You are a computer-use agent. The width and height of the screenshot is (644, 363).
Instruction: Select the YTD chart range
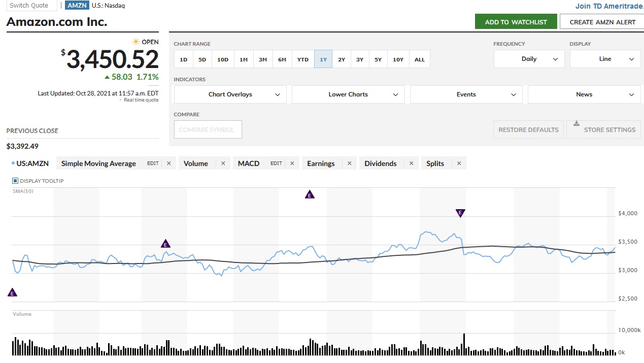click(303, 59)
